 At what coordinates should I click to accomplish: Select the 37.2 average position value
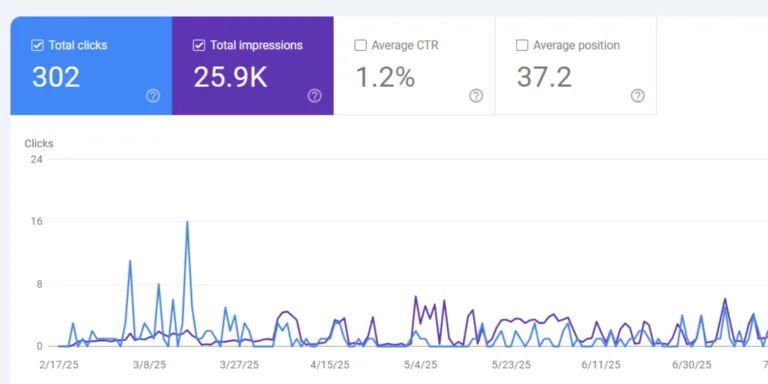(544, 77)
